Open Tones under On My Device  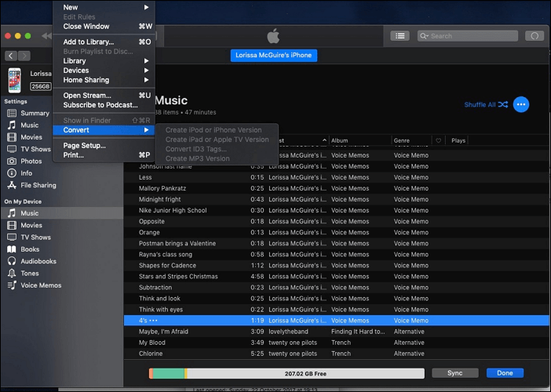tap(30, 273)
